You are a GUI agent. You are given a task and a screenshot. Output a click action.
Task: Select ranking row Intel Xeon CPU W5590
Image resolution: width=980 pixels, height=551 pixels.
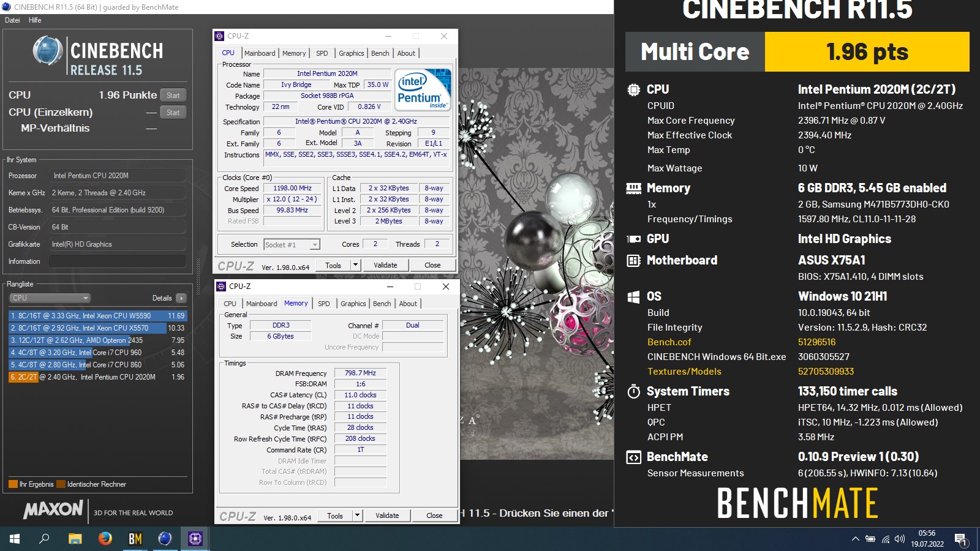coord(98,316)
